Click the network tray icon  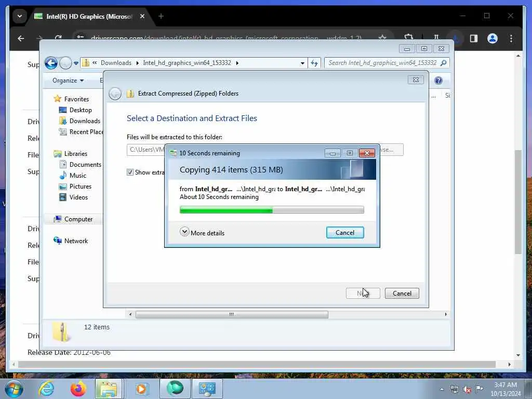(454, 390)
